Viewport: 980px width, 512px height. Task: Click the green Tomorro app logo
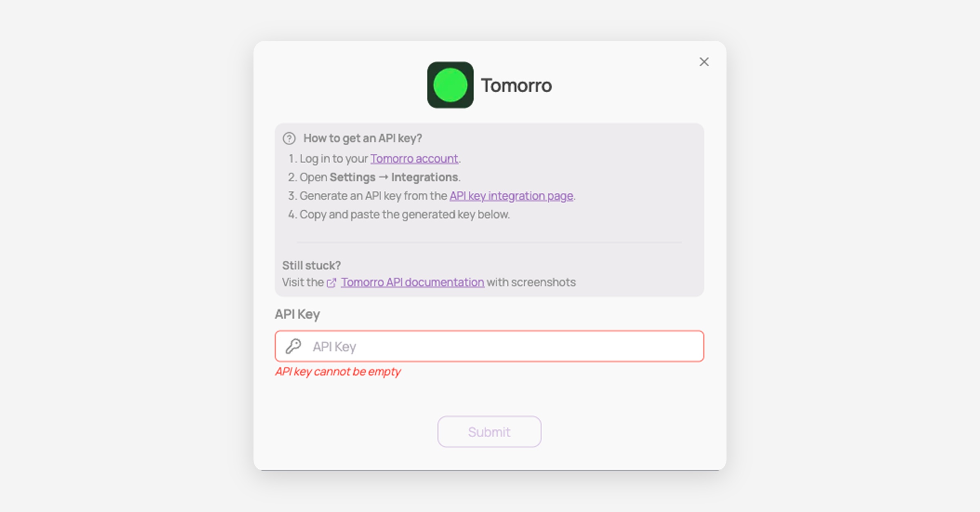pyautogui.click(x=450, y=85)
